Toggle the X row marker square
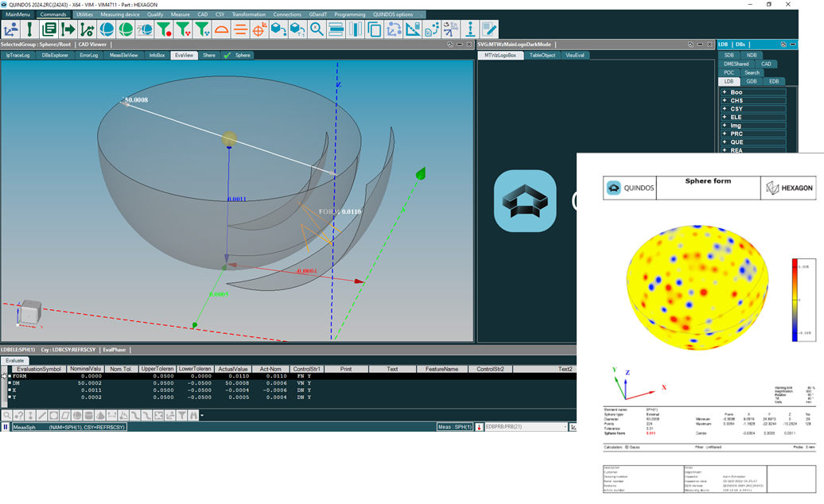The width and height of the screenshot is (824, 504). 10,390
